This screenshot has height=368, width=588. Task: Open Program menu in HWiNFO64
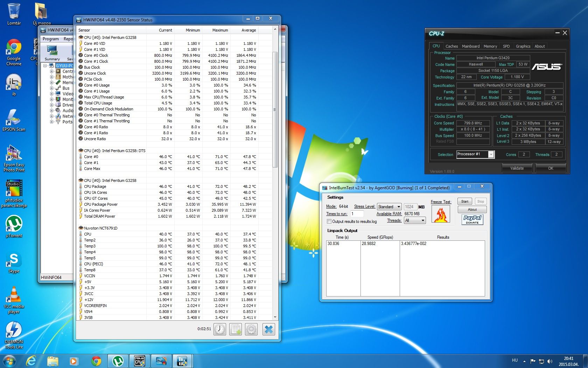tap(51, 39)
